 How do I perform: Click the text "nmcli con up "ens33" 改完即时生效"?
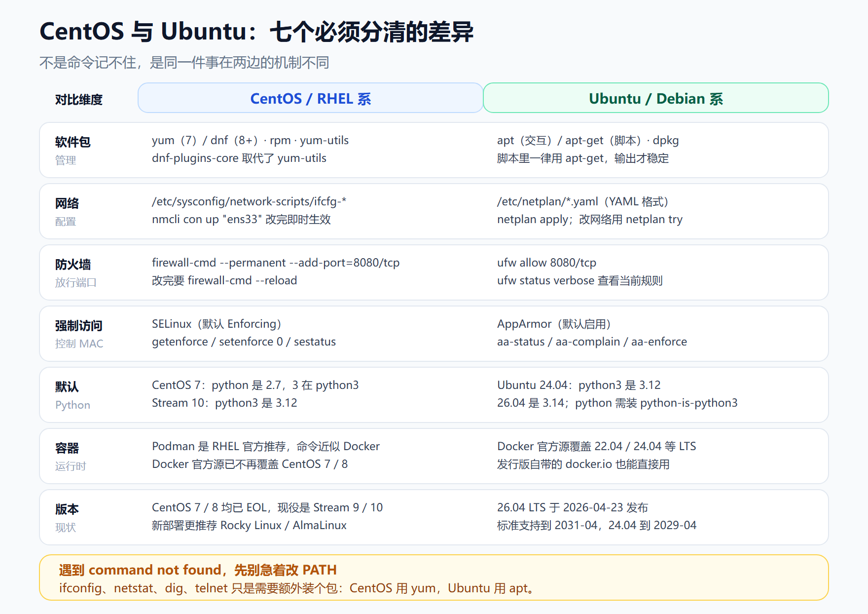(241, 220)
